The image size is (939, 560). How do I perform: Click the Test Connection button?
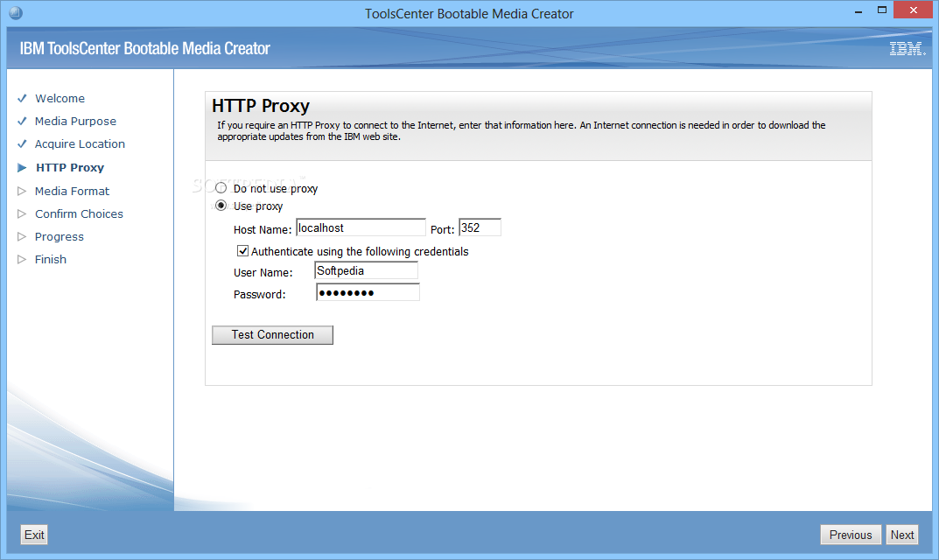(x=272, y=335)
